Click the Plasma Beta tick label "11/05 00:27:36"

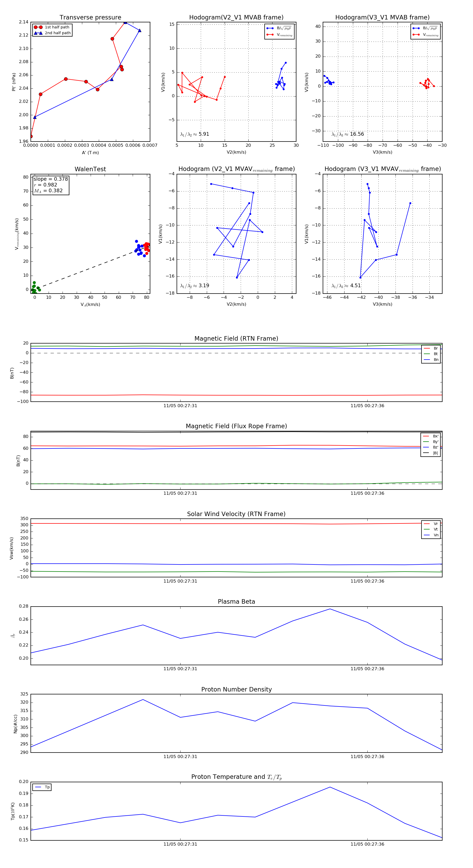pyautogui.click(x=367, y=669)
